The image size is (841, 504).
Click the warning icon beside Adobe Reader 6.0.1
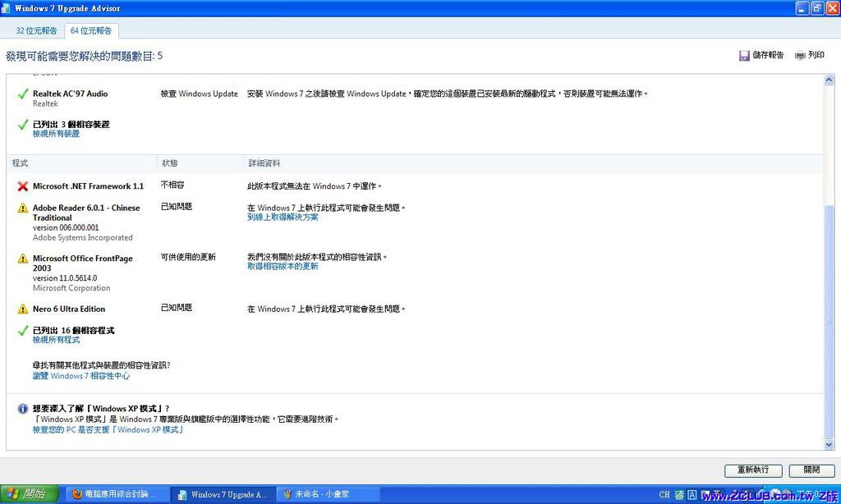pyautogui.click(x=22, y=208)
